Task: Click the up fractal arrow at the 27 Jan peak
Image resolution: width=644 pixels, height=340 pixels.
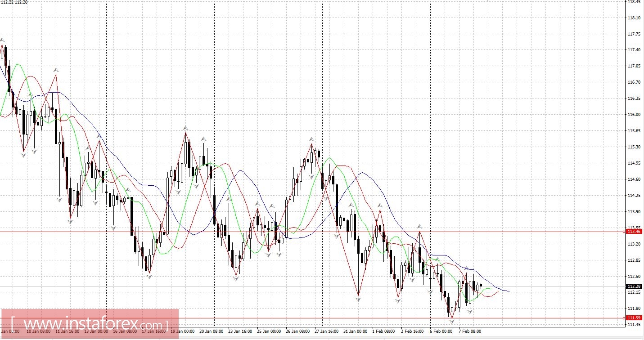Action: pos(311,139)
